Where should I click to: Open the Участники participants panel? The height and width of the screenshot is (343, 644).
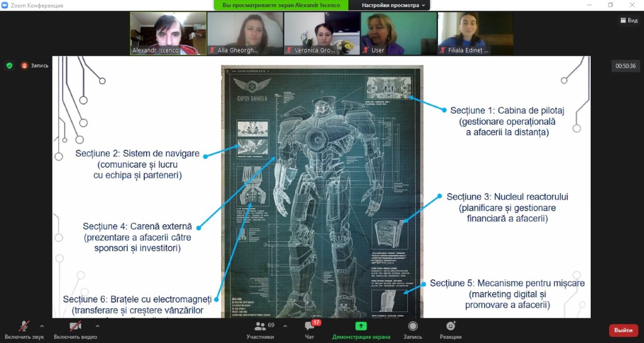[x=260, y=330]
